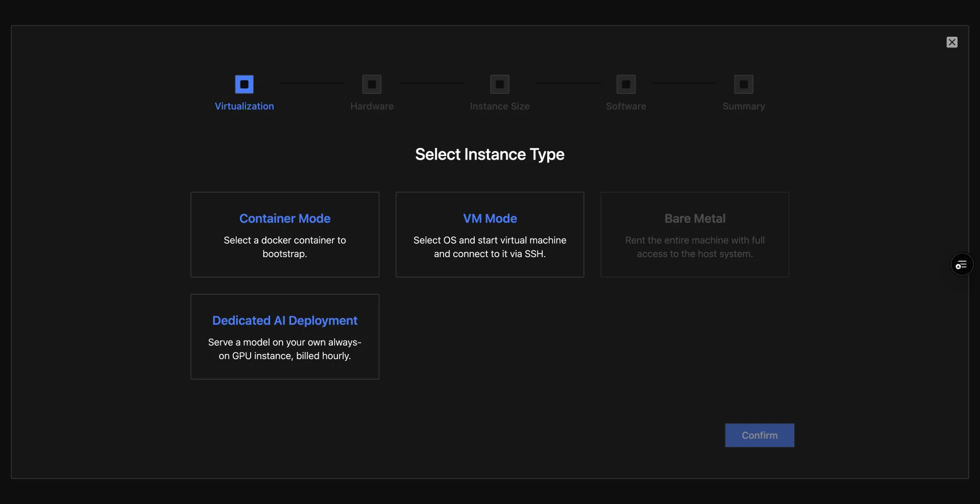Click the Instance Size step indicator icon
980x504 pixels.
(500, 84)
